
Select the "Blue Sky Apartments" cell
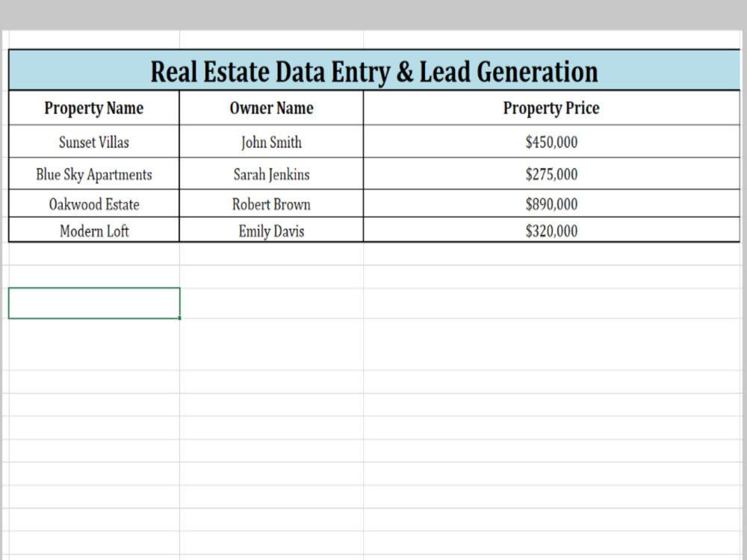(x=94, y=174)
